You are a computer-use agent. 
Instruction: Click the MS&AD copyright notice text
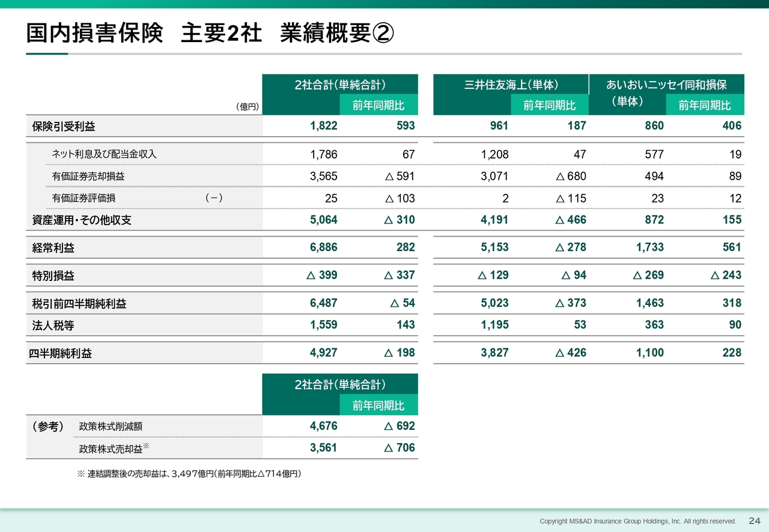[x=637, y=521]
